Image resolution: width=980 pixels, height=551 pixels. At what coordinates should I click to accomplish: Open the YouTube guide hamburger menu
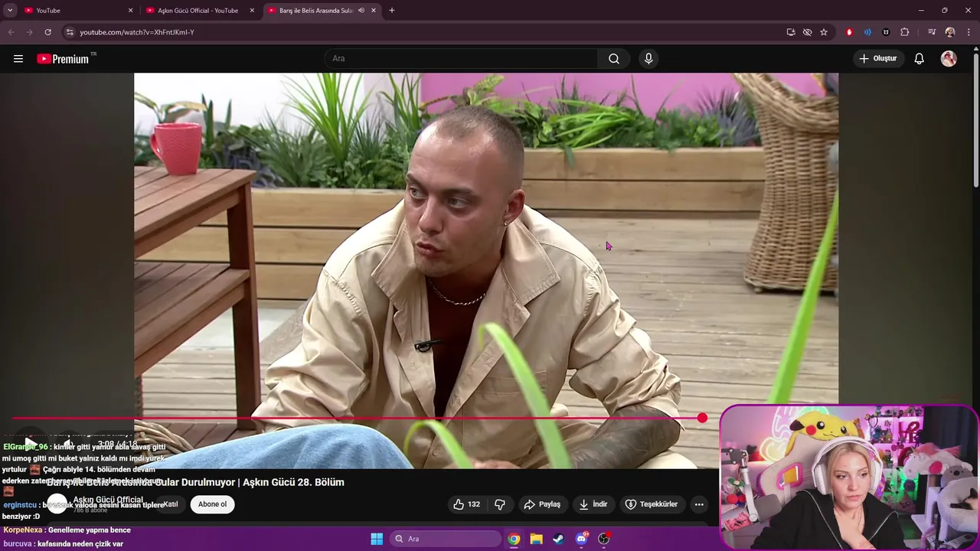pyautogui.click(x=18, y=59)
